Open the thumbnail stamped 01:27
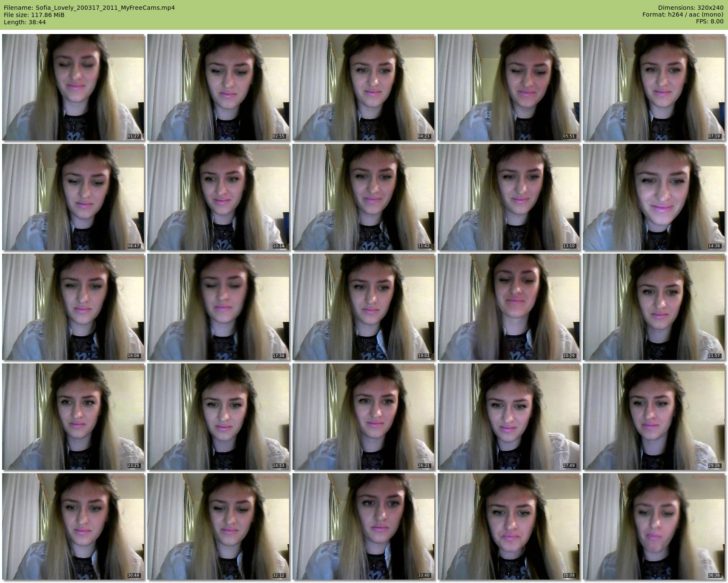The image size is (728, 583). pos(73,87)
